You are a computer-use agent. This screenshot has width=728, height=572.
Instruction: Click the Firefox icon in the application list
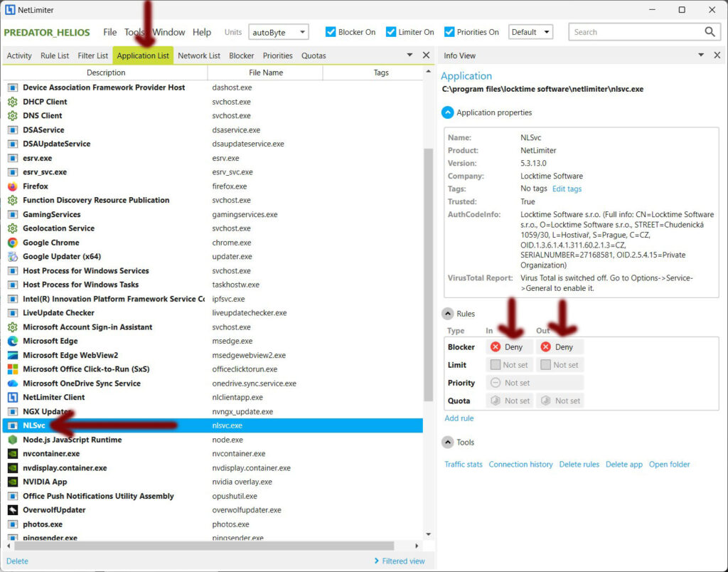pyautogui.click(x=12, y=186)
